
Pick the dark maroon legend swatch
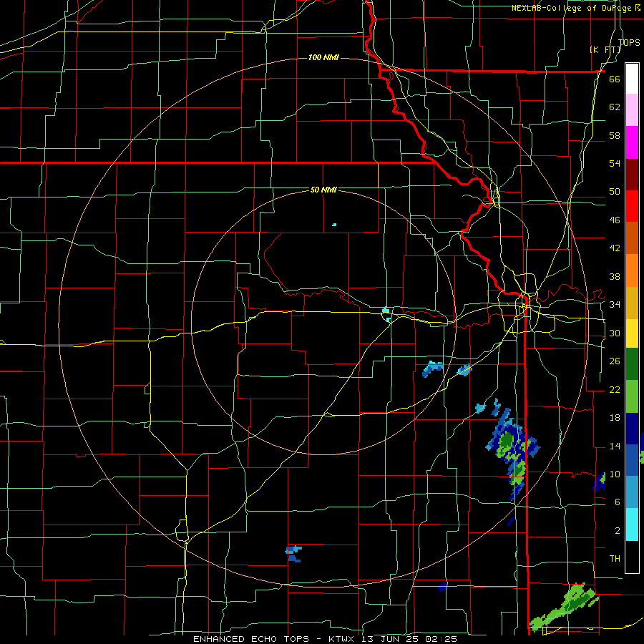[x=632, y=174]
